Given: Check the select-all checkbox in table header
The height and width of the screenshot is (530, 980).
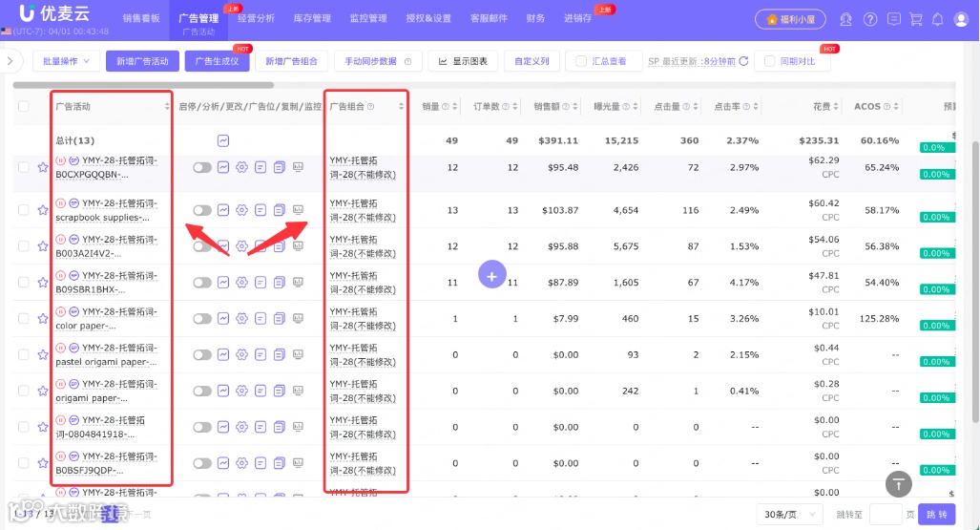Looking at the screenshot, I should pyautogui.click(x=24, y=106).
